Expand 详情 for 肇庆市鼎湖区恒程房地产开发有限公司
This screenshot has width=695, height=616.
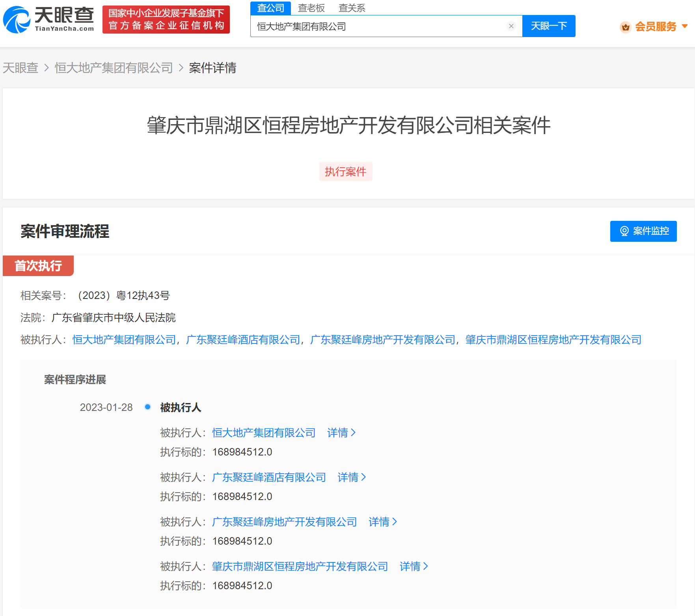pos(414,566)
